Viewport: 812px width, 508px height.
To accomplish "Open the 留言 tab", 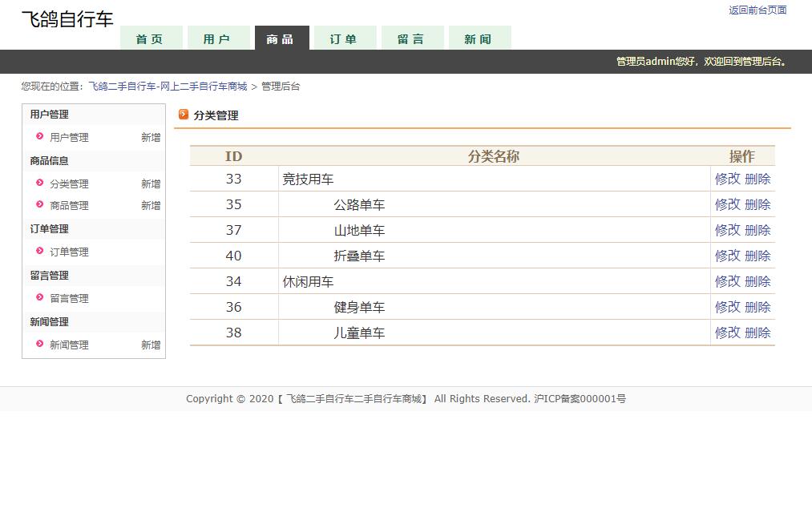I will [x=411, y=37].
